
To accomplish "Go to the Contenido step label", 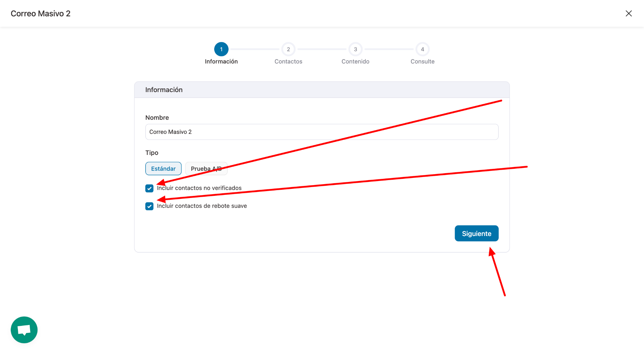I will 355,62.
